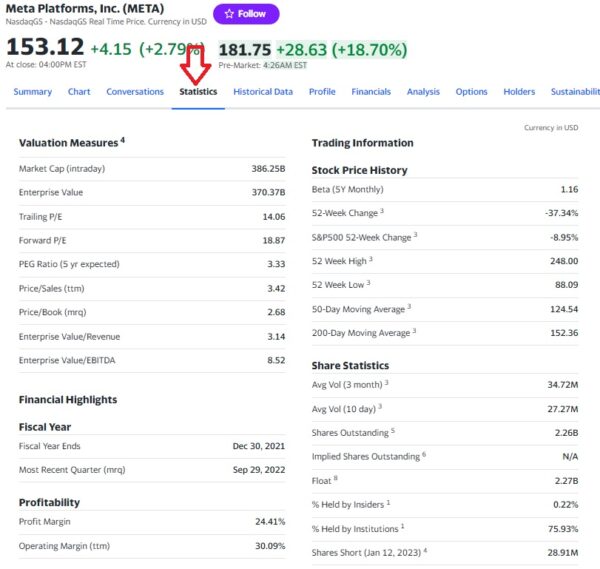The width and height of the screenshot is (600, 569).
Task: Select the Options tab
Action: pos(471,92)
